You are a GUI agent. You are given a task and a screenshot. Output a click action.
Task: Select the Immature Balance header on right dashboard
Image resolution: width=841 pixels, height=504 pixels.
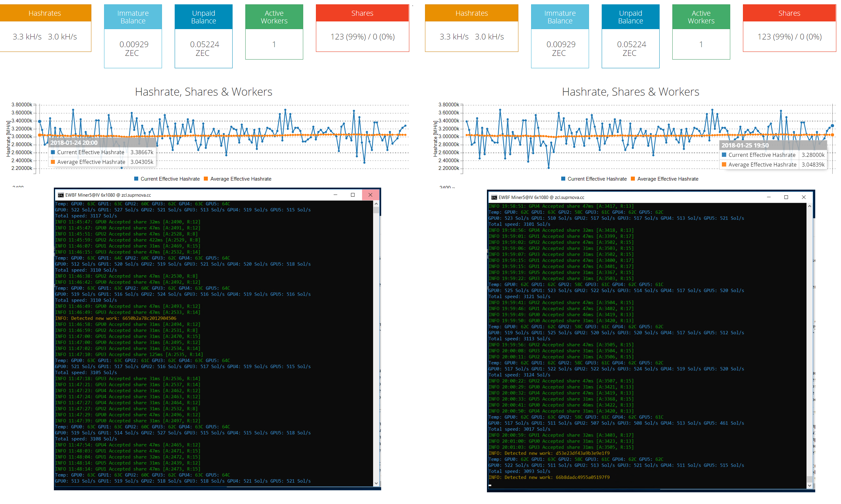pyautogui.click(x=560, y=17)
